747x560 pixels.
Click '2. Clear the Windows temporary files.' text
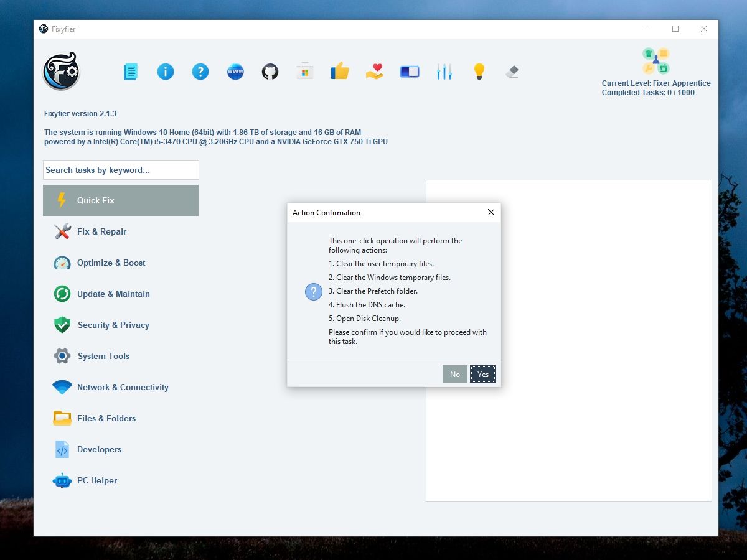point(390,278)
